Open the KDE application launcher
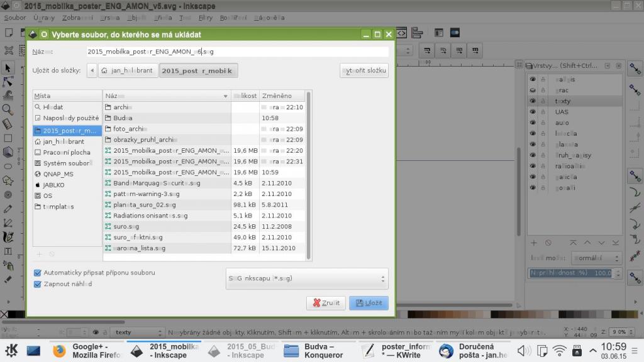 click(11, 351)
